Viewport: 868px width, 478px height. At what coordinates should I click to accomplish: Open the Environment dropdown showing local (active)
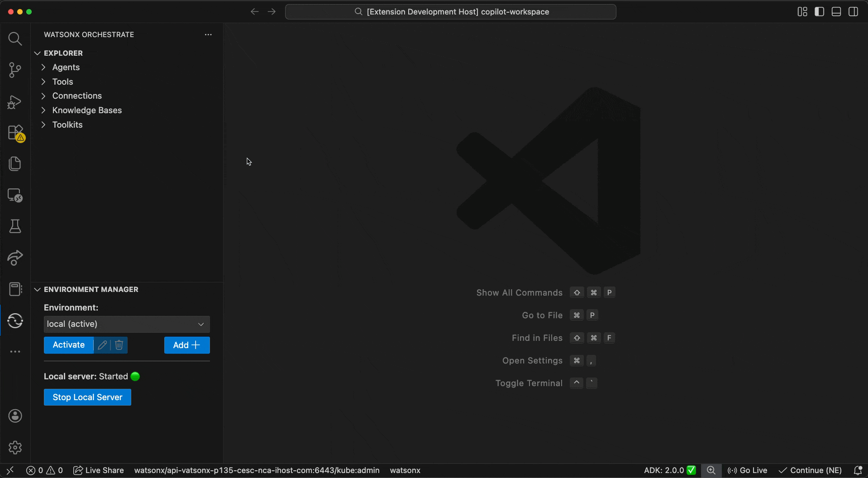click(126, 324)
